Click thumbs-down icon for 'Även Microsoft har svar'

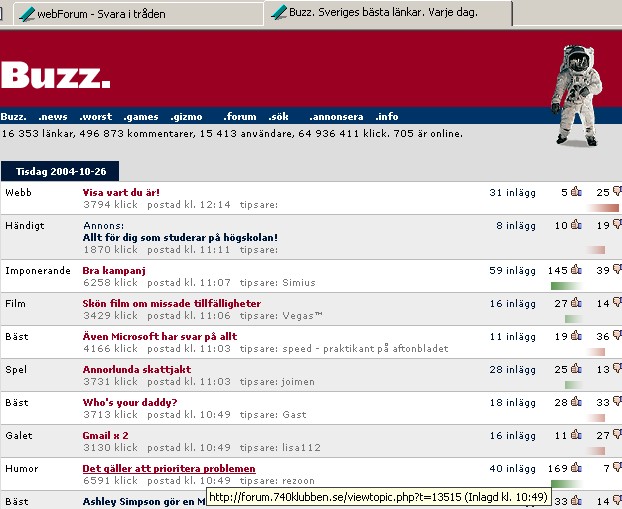click(x=617, y=336)
